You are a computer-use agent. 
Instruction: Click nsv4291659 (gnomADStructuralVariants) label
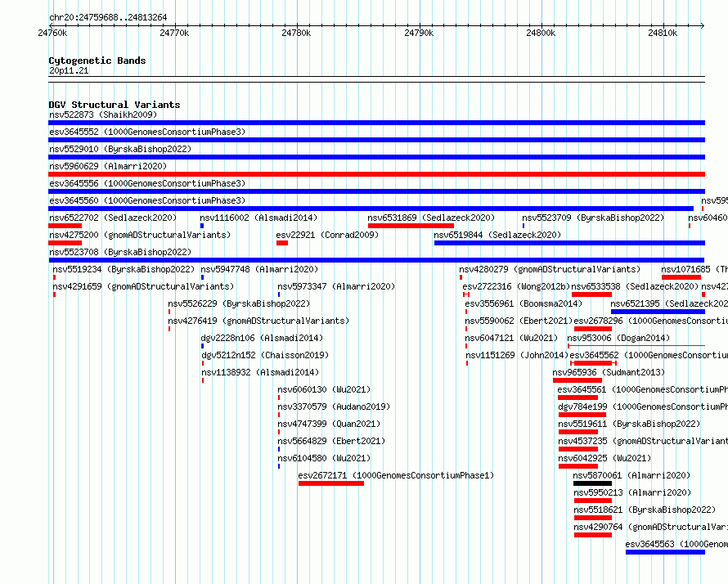143,286
